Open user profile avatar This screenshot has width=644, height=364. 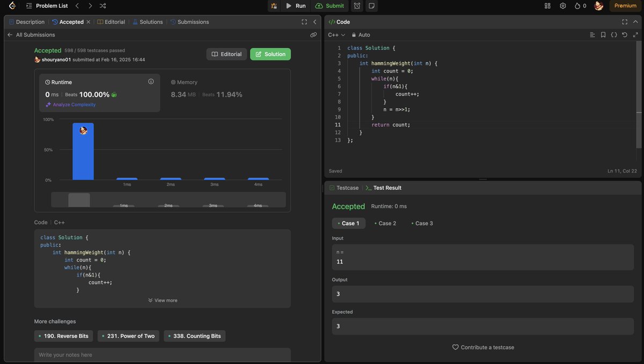pyautogui.click(x=599, y=6)
